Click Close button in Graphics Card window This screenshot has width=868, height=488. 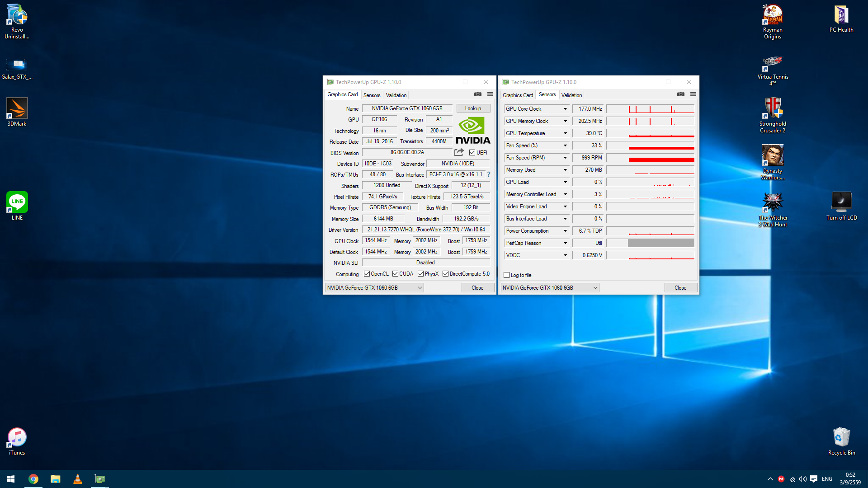tap(477, 288)
